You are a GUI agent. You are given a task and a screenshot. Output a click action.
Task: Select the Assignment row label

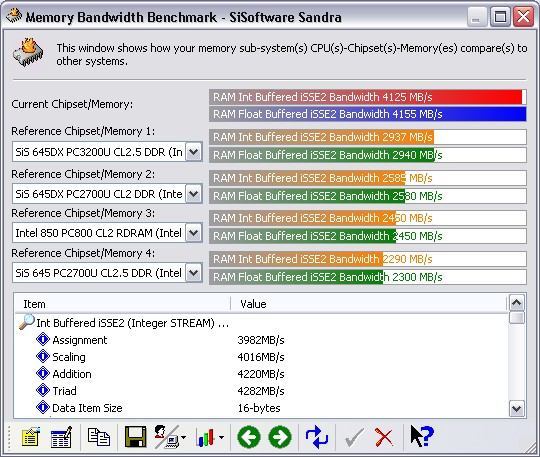[80, 340]
